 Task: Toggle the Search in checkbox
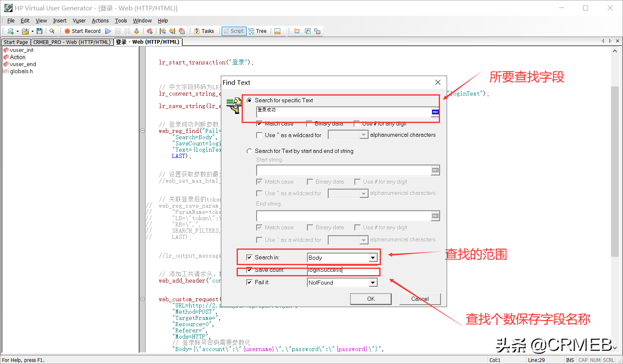(249, 258)
